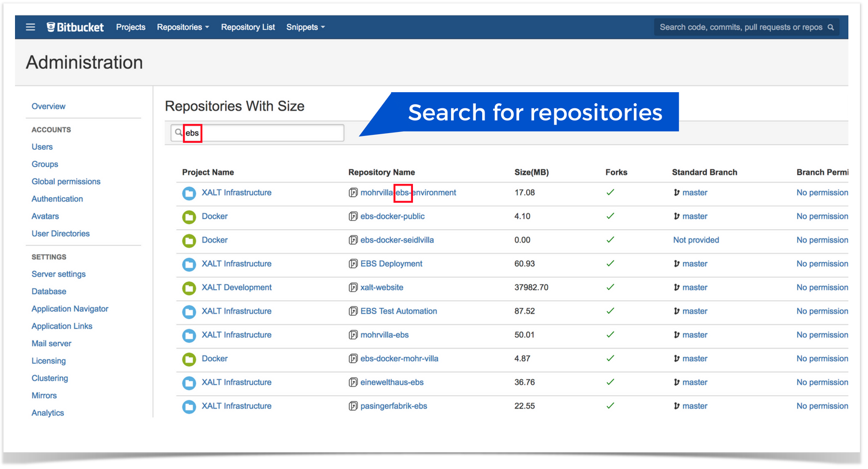
Task: Click Size(MB) column header
Action: coord(532,172)
